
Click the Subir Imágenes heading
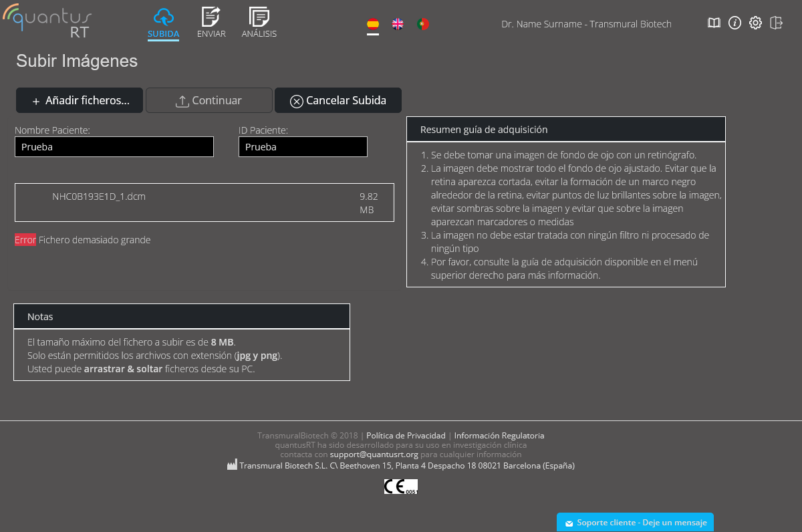coord(77,61)
